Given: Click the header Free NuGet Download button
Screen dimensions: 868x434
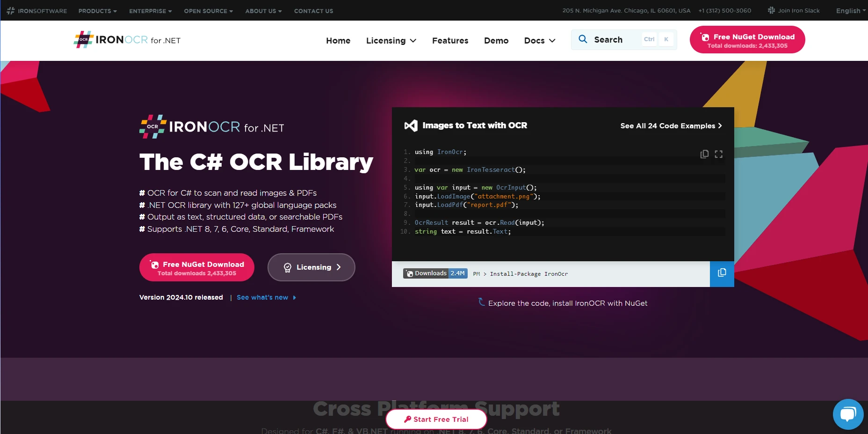Looking at the screenshot, I should pos(747,40).
